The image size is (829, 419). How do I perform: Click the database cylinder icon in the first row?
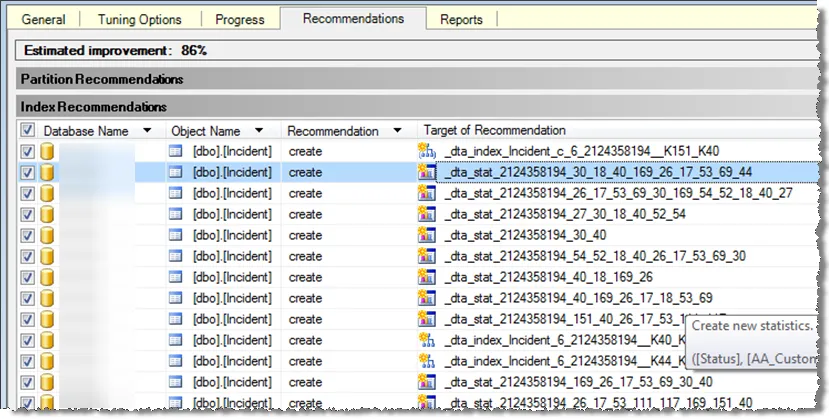48,151
